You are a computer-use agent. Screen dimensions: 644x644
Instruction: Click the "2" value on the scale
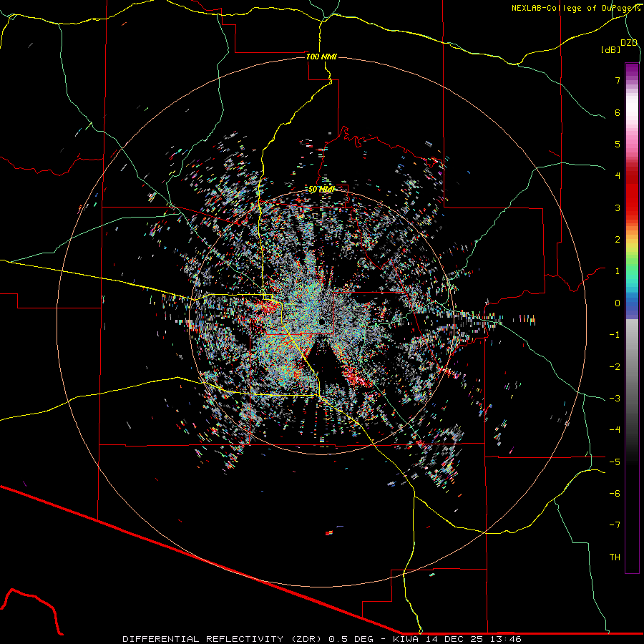tap(618, 240)
